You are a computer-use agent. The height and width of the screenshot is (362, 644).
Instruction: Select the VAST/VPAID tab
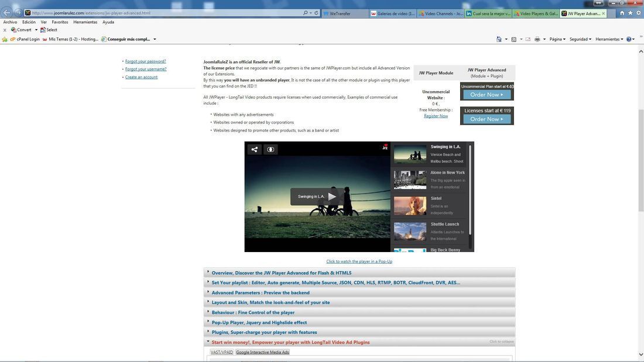(222, 352)
